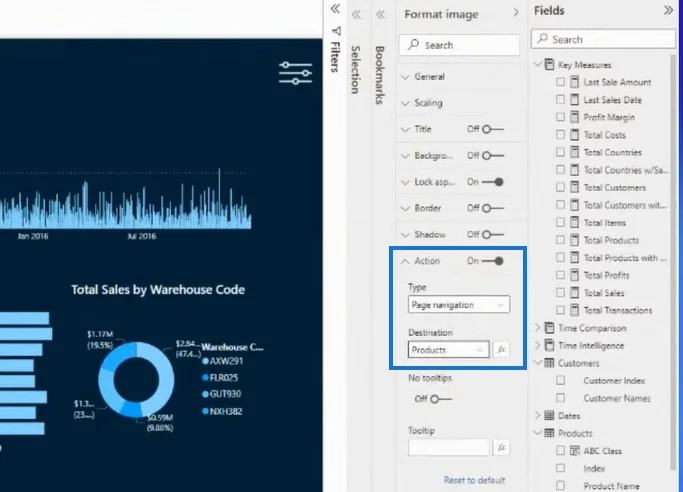The height and width of the screenshot is (492, 683).
Task: Check the Total Countries field checkbox
Action: pyautogui.click(x=561, y=152)
